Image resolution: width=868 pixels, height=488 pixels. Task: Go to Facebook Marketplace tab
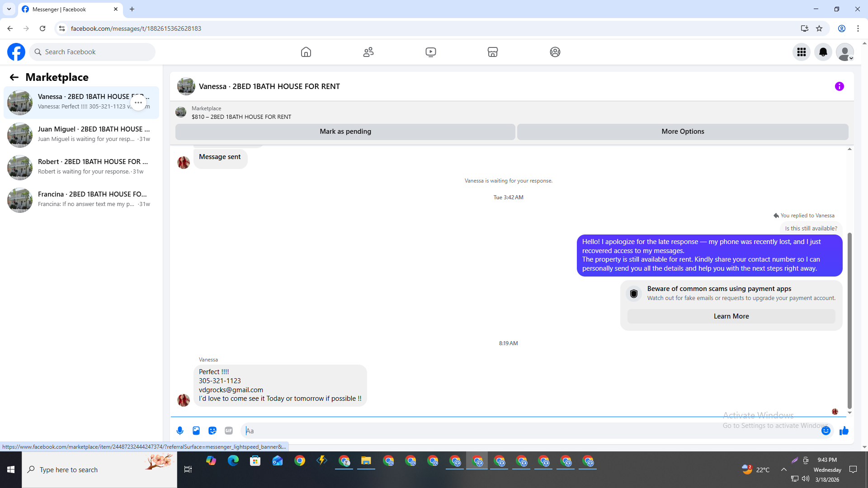coord(492,52)
